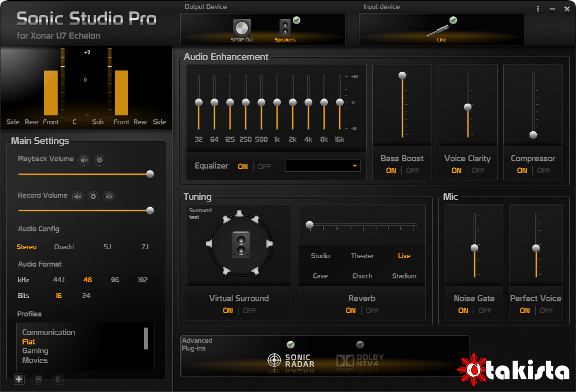Image resolution: width=576 pixels, height=392 pixels.
Task: Mute the Playback Volume
Action: (84, 160)
